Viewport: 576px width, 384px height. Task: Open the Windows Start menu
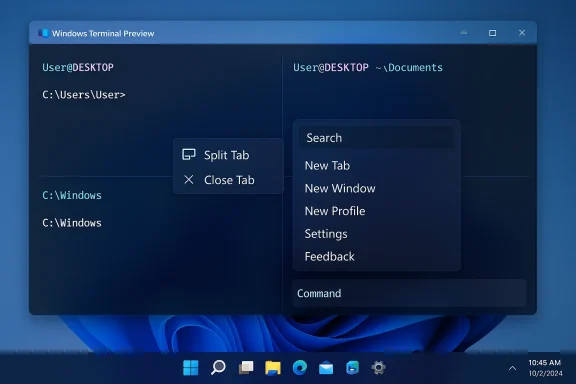point(191,367)
